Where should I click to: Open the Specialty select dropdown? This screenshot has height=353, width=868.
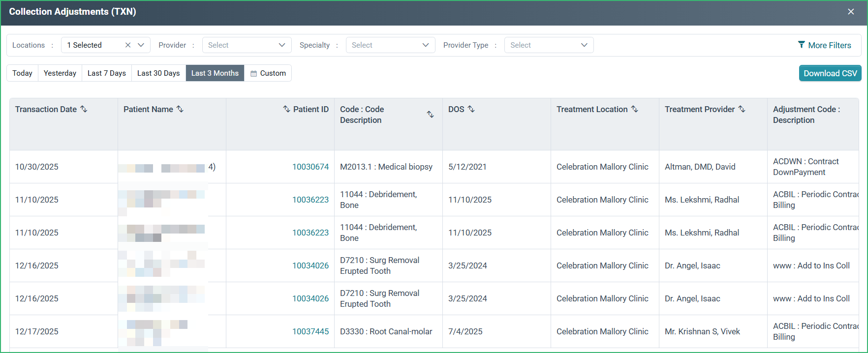point(391,45)
